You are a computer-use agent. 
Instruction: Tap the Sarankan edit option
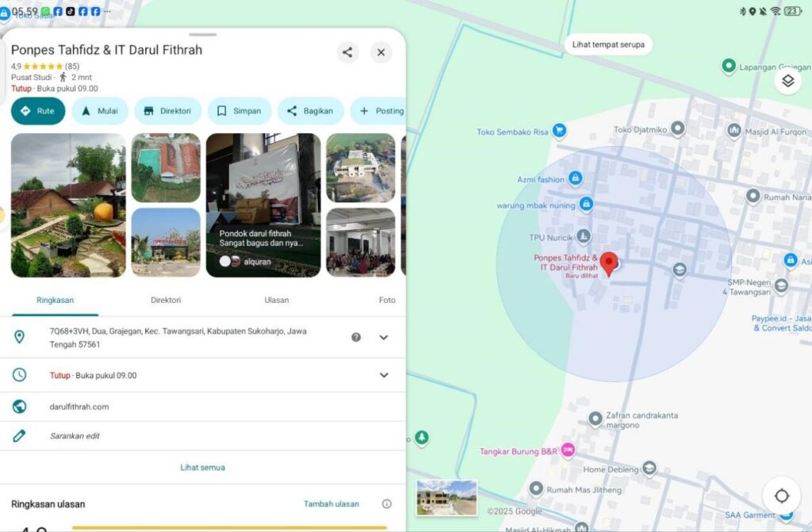[x=75, y=436]
